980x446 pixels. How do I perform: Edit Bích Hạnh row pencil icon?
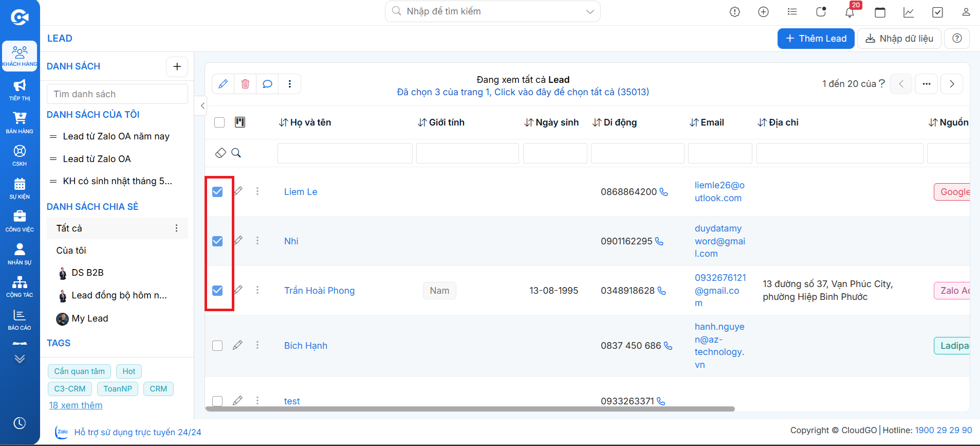237,345
